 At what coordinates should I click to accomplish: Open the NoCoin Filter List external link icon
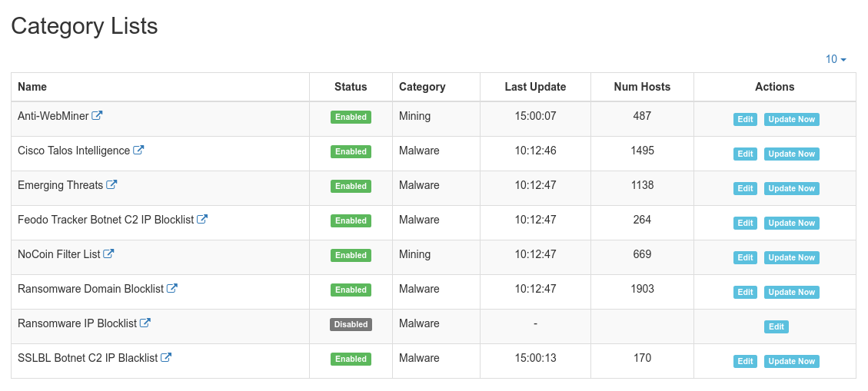pos(108,253)
